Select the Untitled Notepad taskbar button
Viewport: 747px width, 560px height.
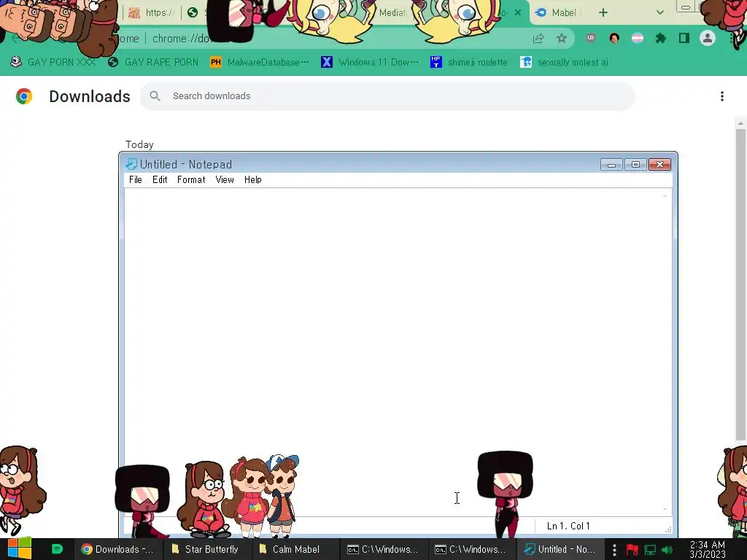[560, 549]
